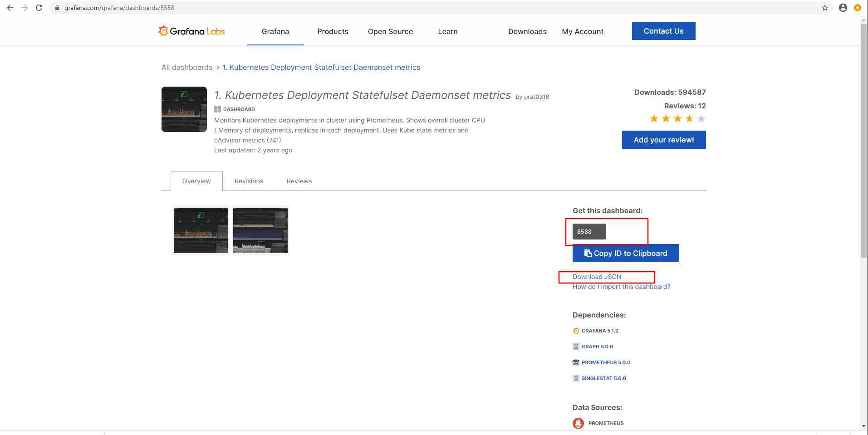Open the Open Source navigation menu
Image resolution: width=868 pixels, height=435 pixels.
[390, 31]
